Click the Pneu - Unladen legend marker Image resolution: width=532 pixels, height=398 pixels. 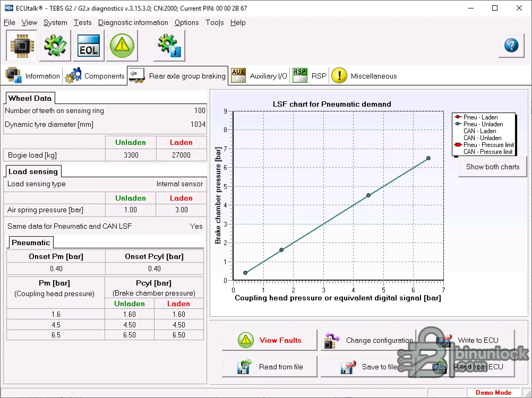coord(458,124)
